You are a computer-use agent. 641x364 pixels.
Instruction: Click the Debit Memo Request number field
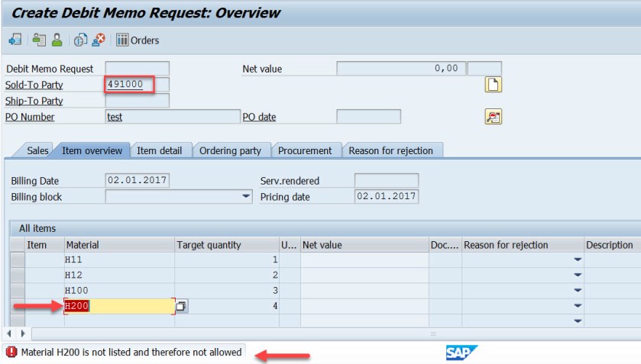click(137, 69)
